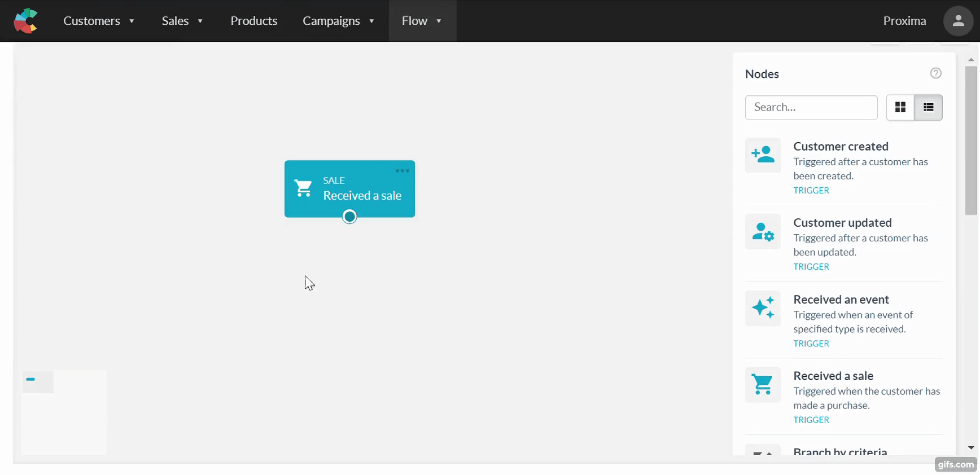980x475 pixels.
Task: Expand the Sales dropdown menu
Action: tap(182, 21)
